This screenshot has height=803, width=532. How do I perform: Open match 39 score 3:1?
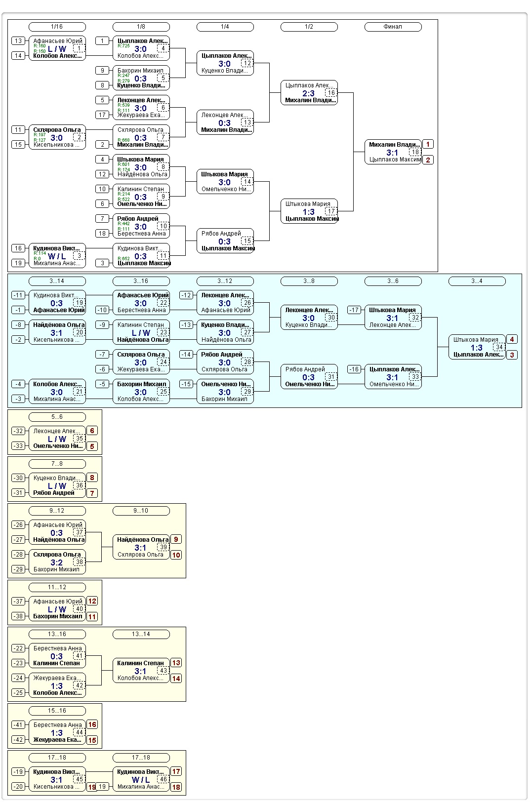point(140,548)
